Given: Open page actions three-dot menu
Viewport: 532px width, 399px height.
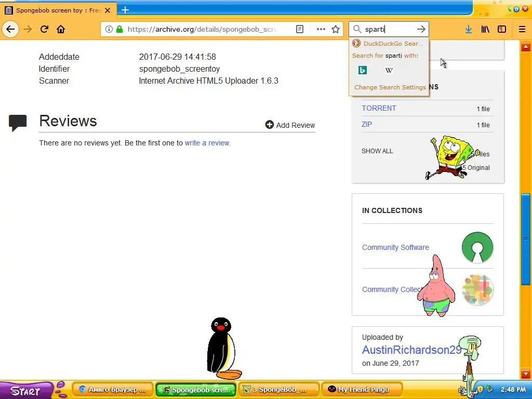Looking at the screenshot, I should pos(321,29).
